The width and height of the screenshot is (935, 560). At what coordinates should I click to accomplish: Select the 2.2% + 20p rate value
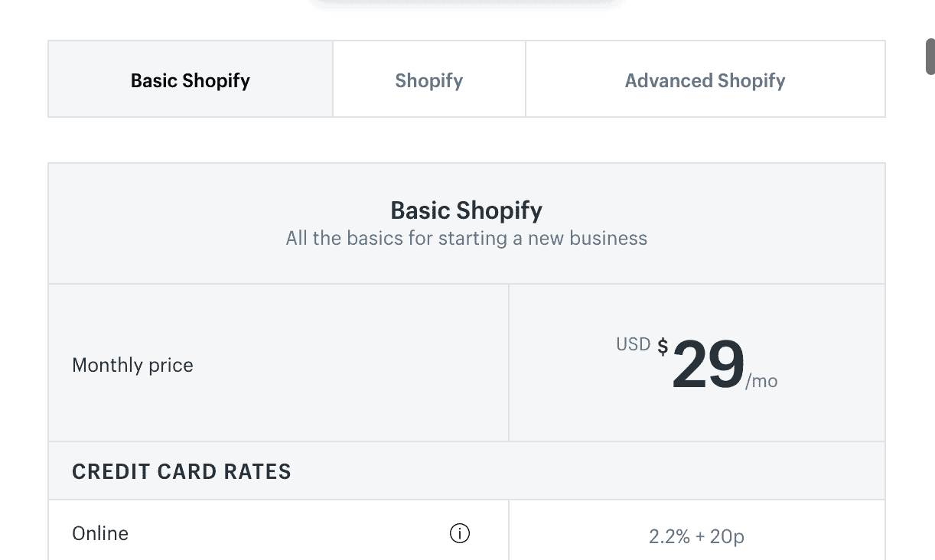coord(696,536)
